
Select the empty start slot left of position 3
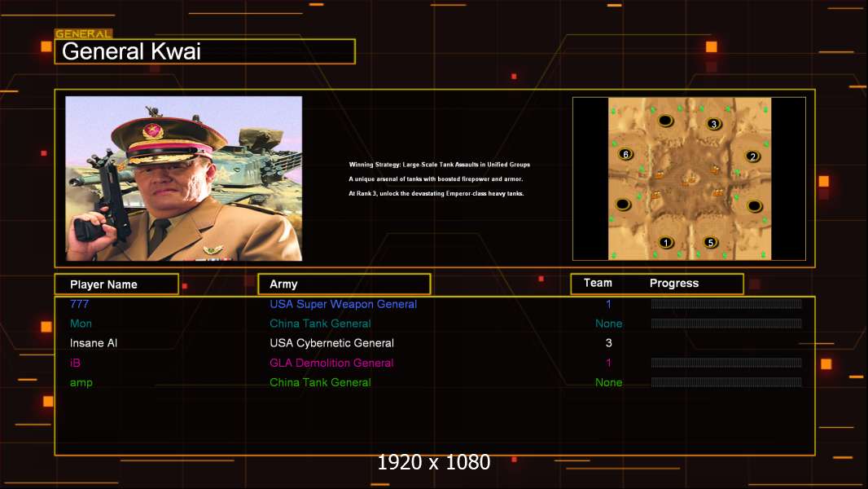click(x=665, y=121)
